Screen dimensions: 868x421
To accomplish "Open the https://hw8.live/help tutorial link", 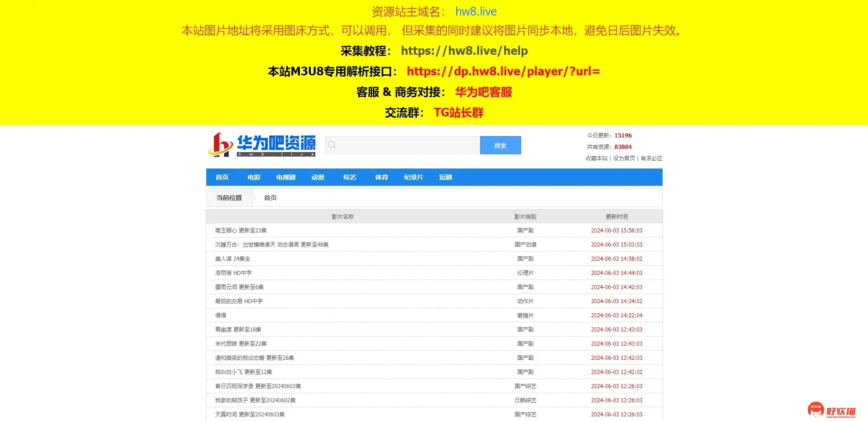I will (464, 51).
